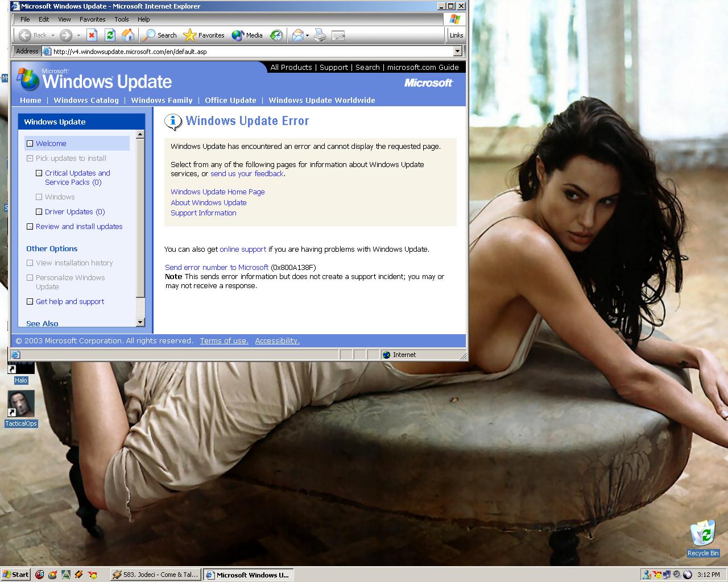The height and width of the screenshot is (582, 728).
Task: Print the current page
Action: [x=320, y=35]
